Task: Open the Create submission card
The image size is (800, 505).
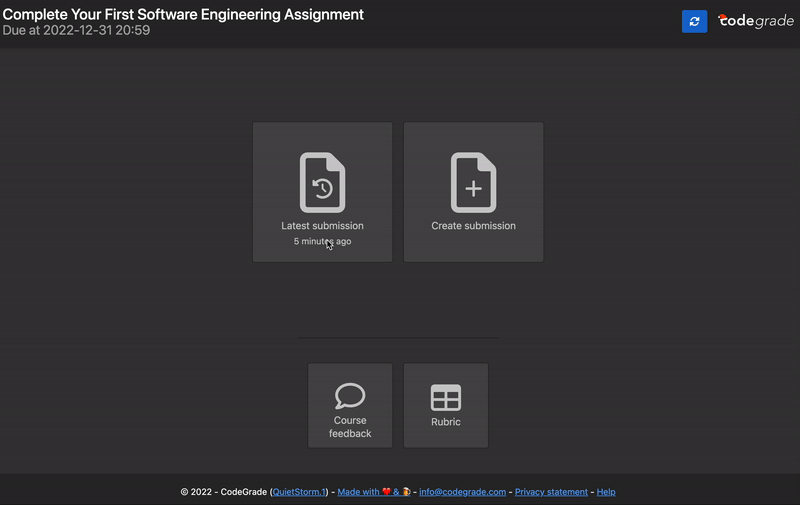Action: [473, 192]
